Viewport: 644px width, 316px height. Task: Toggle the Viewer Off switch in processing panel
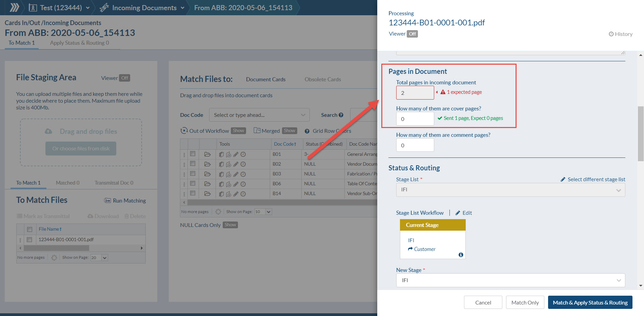412,34
